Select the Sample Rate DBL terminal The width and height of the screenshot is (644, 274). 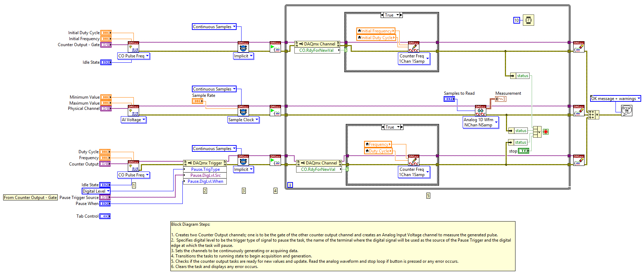[x=198, y=101]
